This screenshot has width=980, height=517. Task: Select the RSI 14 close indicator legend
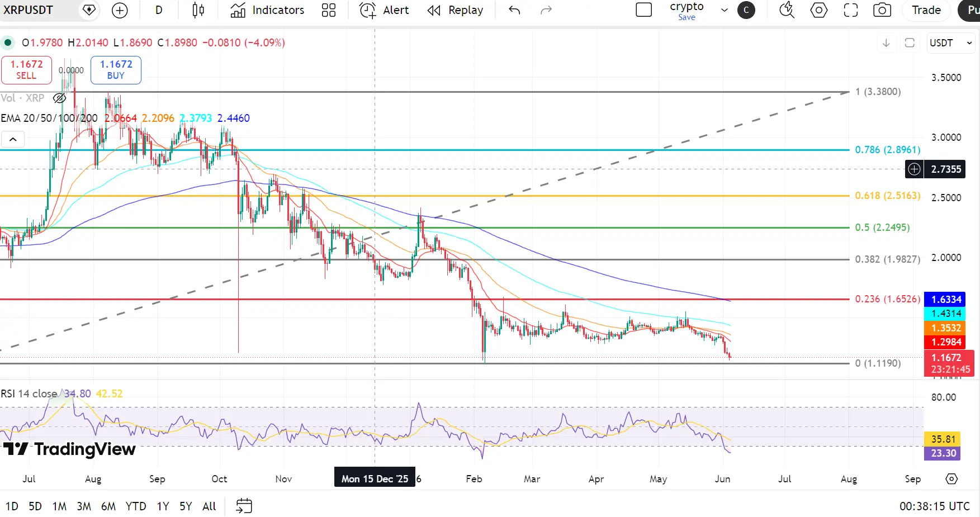pos(29,393)
